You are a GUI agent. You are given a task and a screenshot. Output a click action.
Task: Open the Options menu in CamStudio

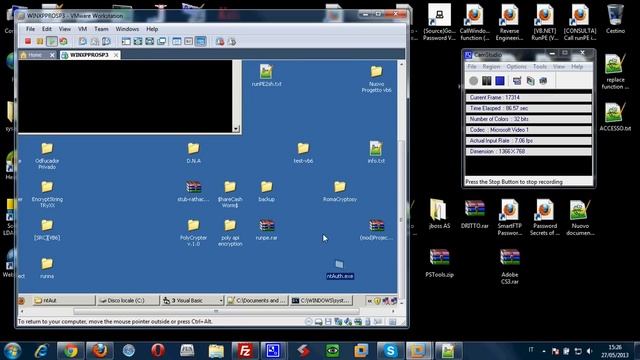516,67
